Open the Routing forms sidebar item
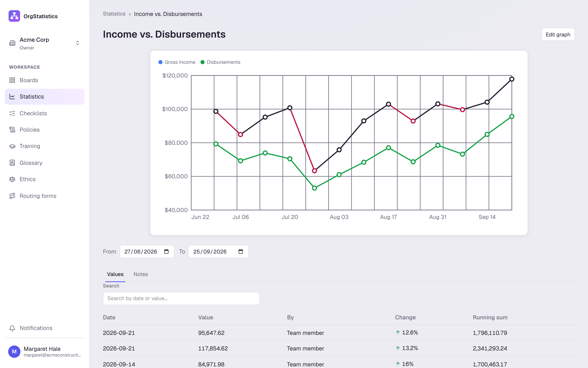588x368 pixels. pos(45,196)
